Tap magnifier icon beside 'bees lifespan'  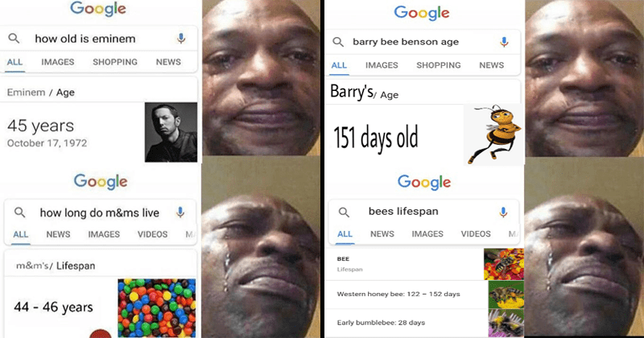click(344, 212)
